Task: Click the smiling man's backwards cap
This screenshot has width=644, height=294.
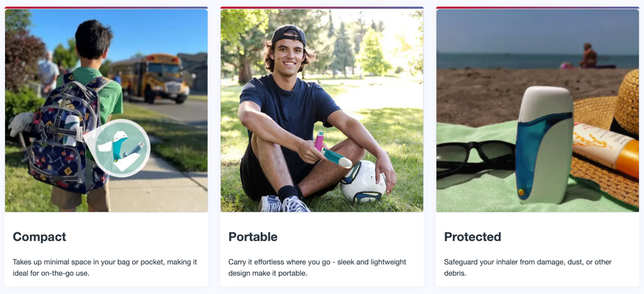Action: (288, 34)
